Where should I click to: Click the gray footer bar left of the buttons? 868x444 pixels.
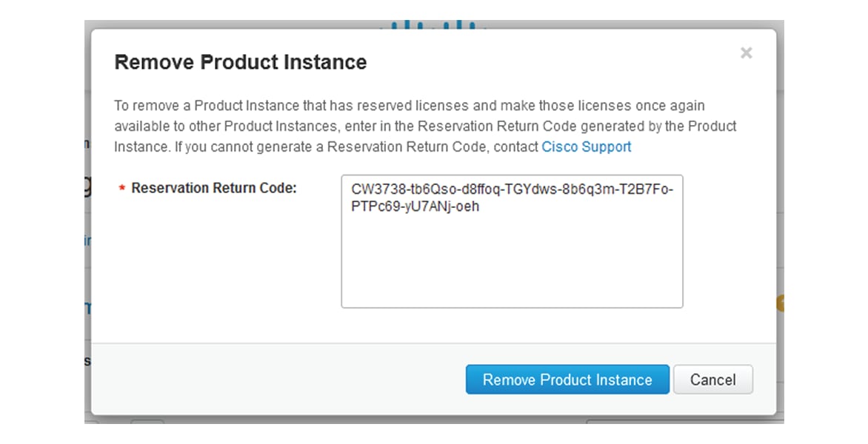tap(278, 380)
